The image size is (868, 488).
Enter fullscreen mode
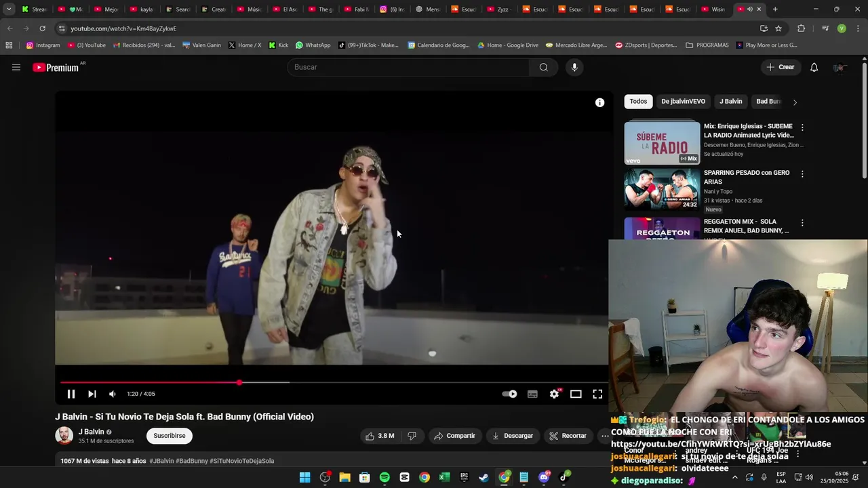click(x=597, y=394)
